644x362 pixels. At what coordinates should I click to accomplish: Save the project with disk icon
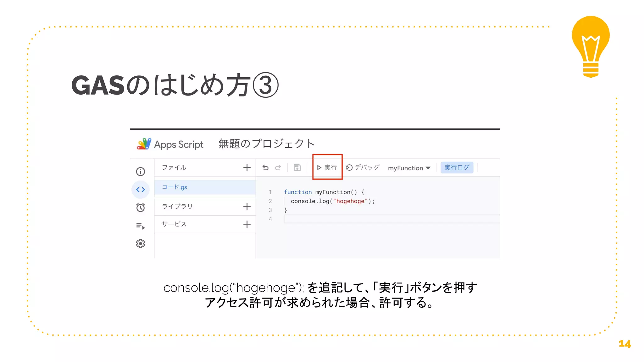pyautogui.click(x=297, y=167)
